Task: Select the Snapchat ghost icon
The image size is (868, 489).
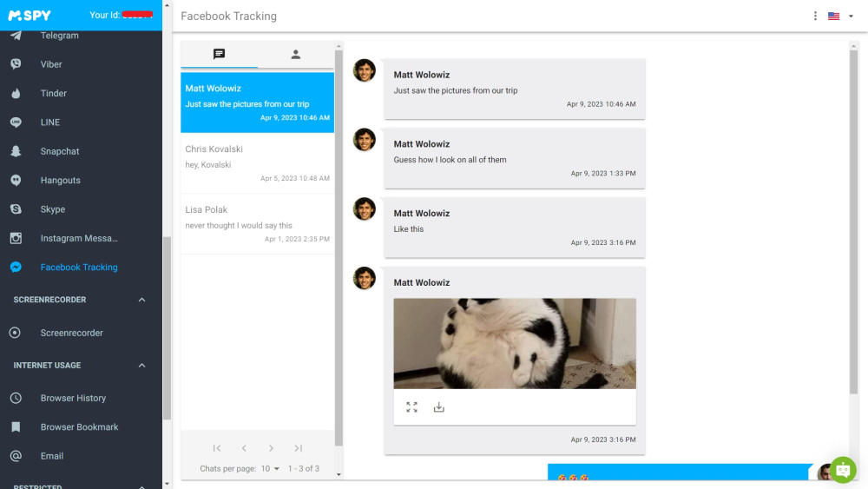Action: 16,151
